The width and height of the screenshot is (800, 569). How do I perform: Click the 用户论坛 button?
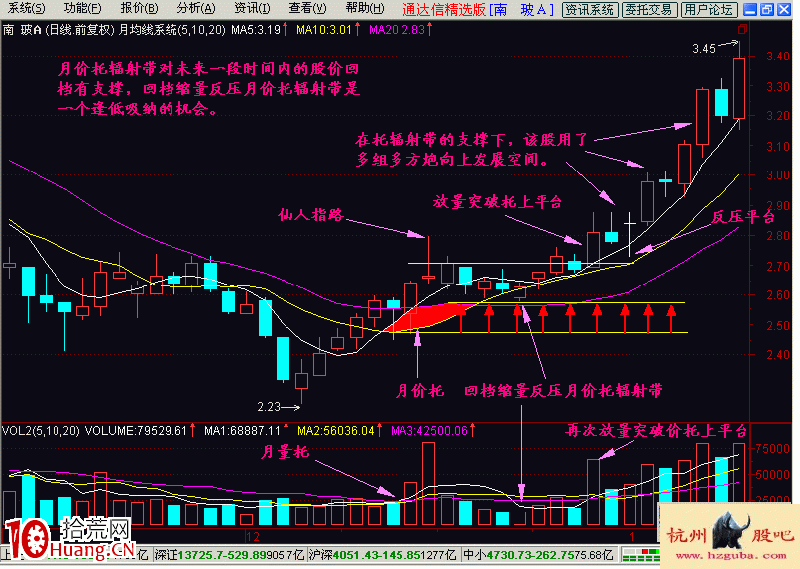point(709,10)
